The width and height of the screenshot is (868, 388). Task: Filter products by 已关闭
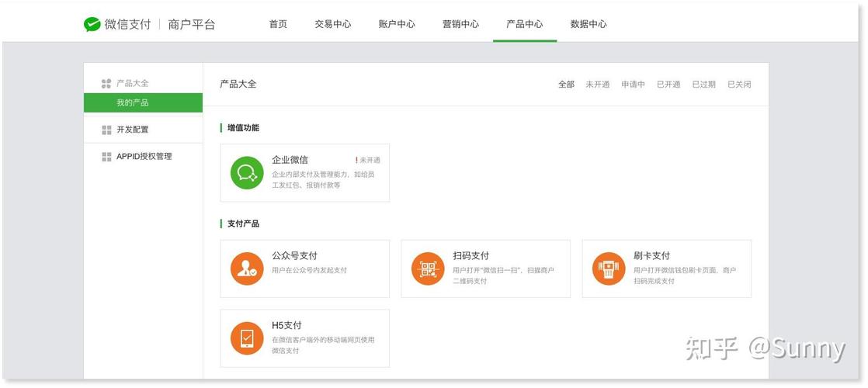click(x=739, y=84)
